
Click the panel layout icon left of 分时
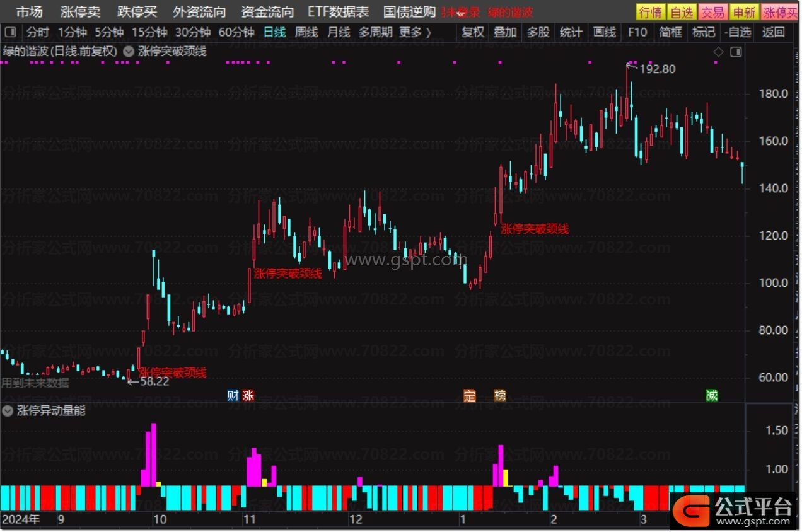11,32
